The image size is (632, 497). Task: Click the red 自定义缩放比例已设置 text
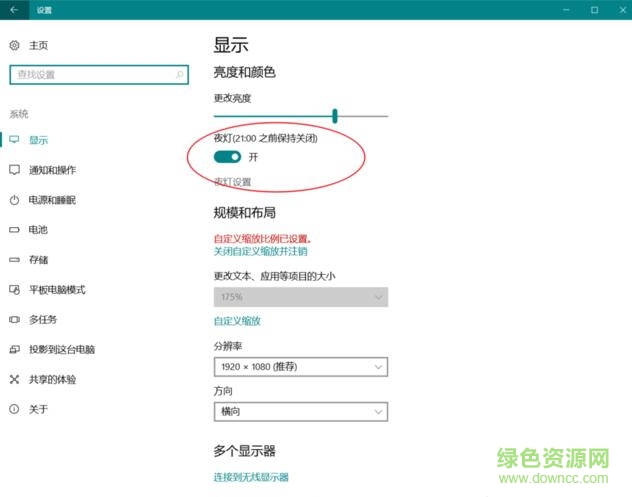tap(262, 239)
